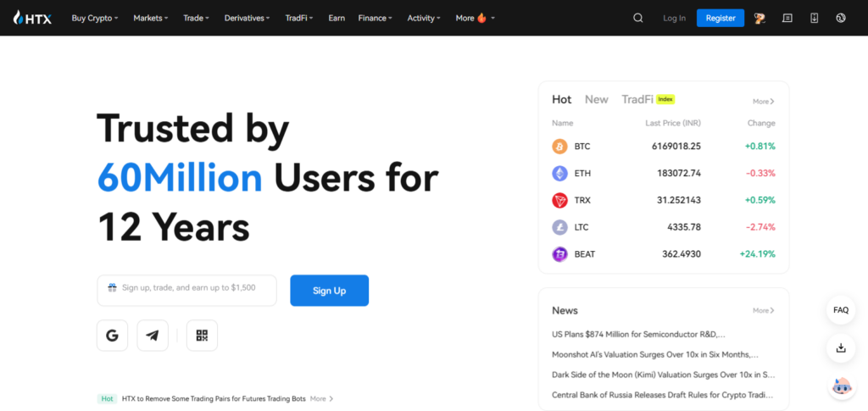Viewport: 868px width, 411px height.
Task: Click the app download icon in header
Action: (814, 19)
